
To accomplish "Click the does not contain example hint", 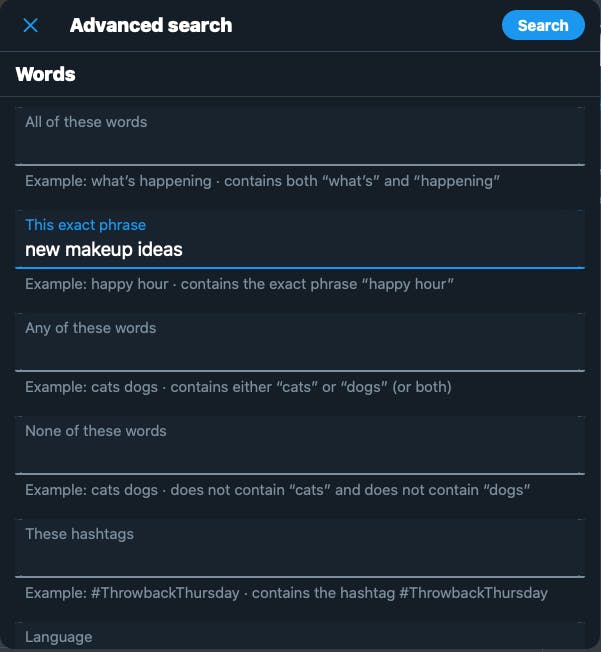I will click(x=277, y=490).
